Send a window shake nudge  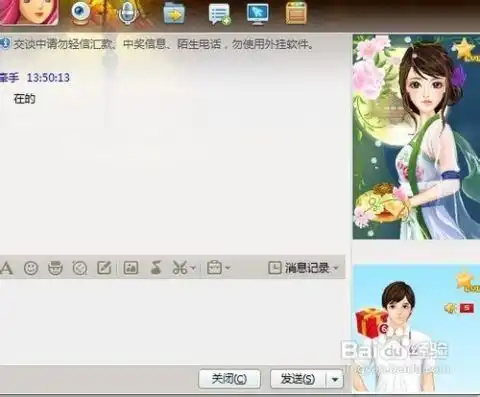coord(80,268)
